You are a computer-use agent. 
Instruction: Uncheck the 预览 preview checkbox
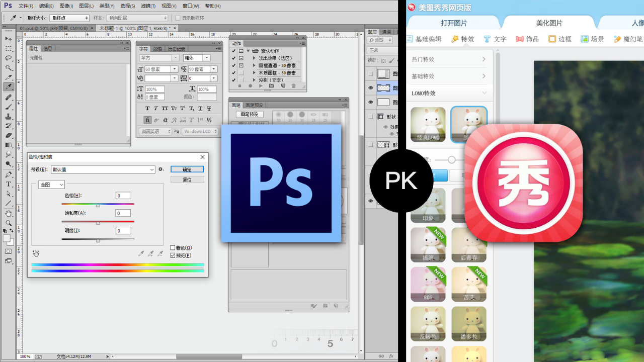(x=173, y=255)
